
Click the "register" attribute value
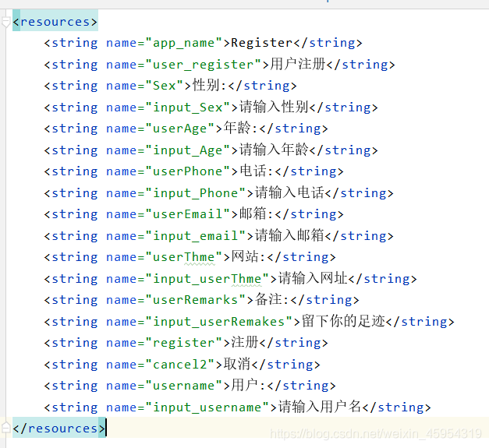(184, 343)
